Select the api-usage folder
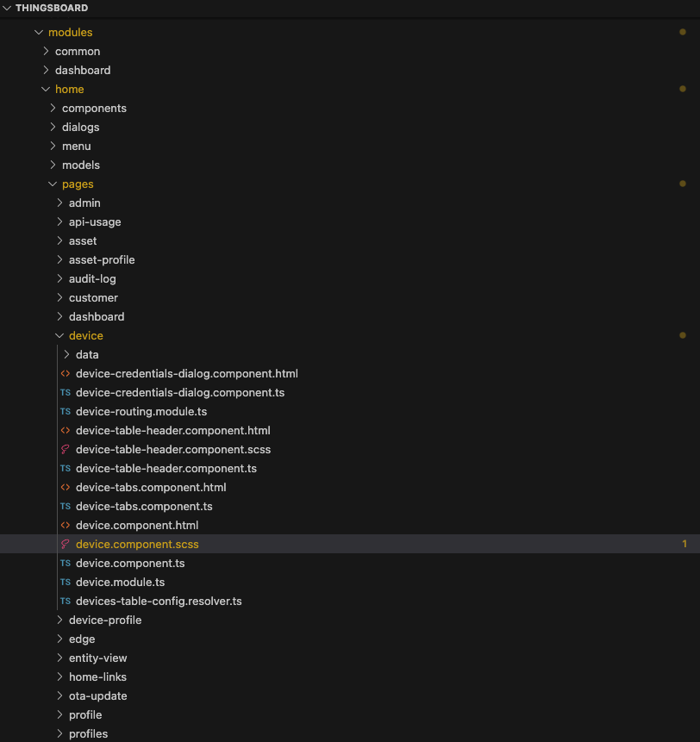 click(95, 222)
